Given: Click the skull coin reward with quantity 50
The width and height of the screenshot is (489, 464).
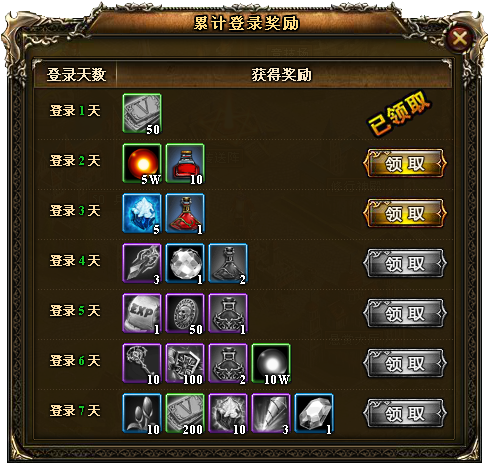Looking at the screenshot, I should (x=185, y=313).
